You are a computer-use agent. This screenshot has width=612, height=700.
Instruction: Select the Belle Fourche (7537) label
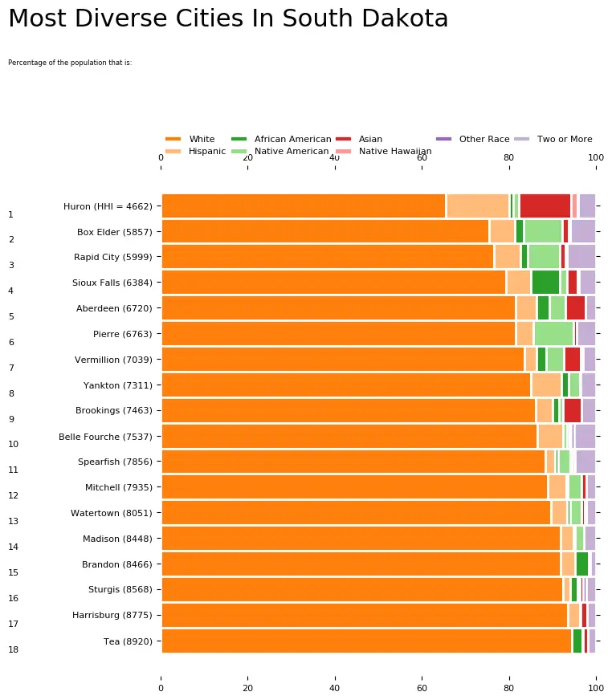point(105,437)
